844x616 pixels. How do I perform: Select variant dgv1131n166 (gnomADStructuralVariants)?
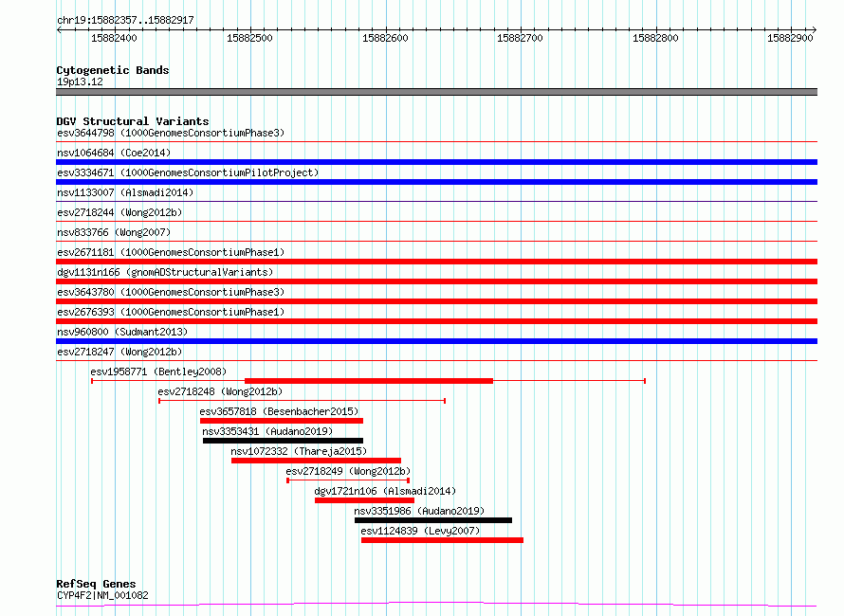165,272
